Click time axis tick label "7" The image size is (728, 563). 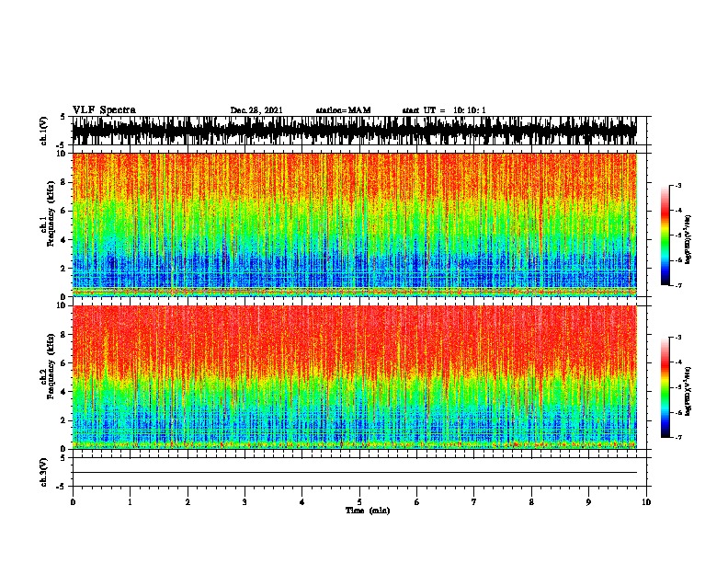pyautogui.click(x=474, y=502)
